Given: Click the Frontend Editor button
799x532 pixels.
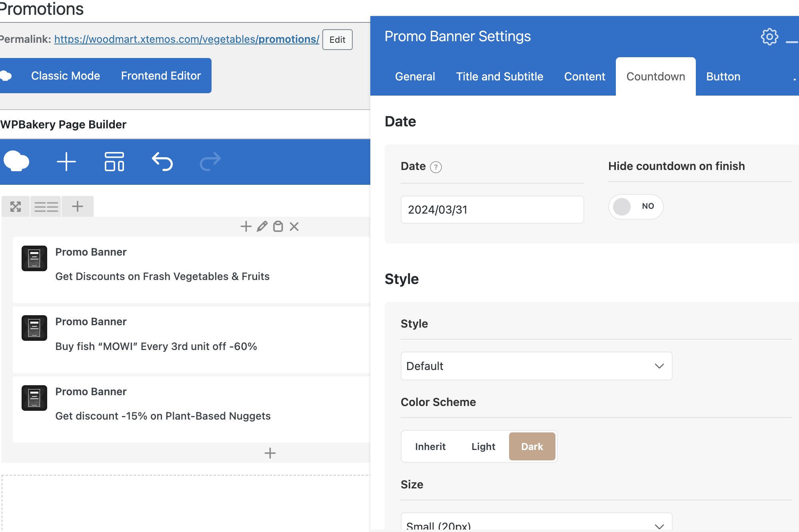Looking at the screenshot, I should (161, 76).
